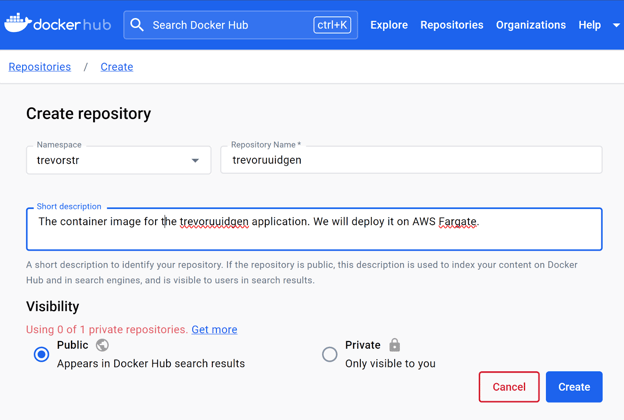Select the Public visibility radio button
The height and width of the screenshot is (420, 624).
point(41,354)
